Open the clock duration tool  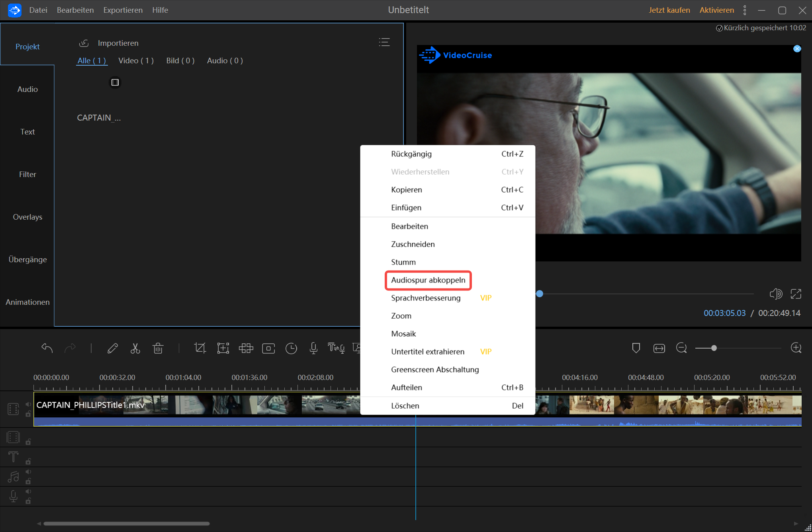coord(291,349)
